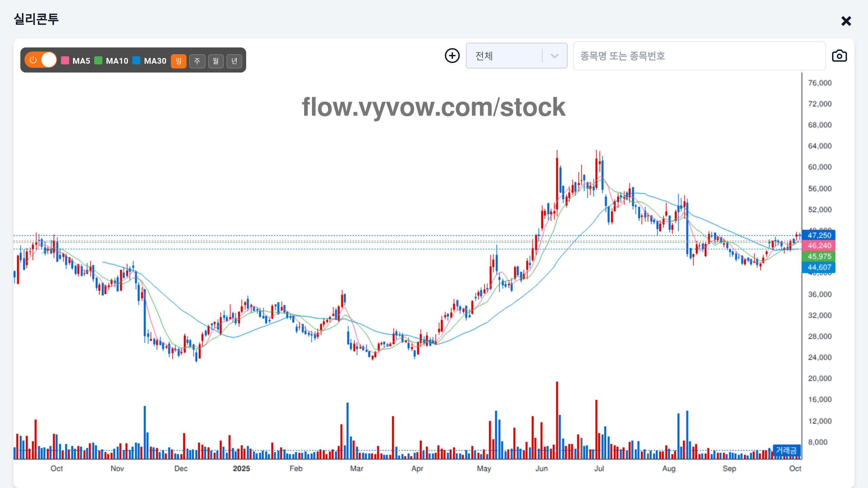Switch to the weekly 주 interval
The image size is (868, 488).
(197, 61)
